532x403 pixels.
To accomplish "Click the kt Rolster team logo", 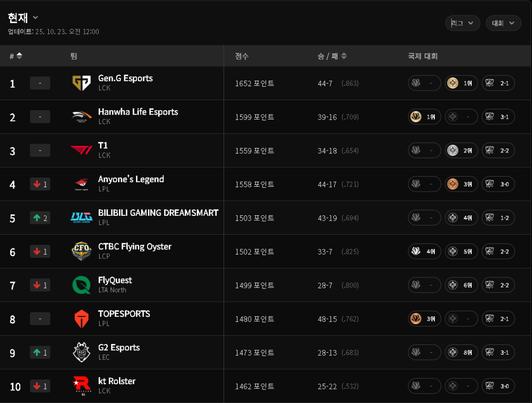I will click(x=81, y=386).
